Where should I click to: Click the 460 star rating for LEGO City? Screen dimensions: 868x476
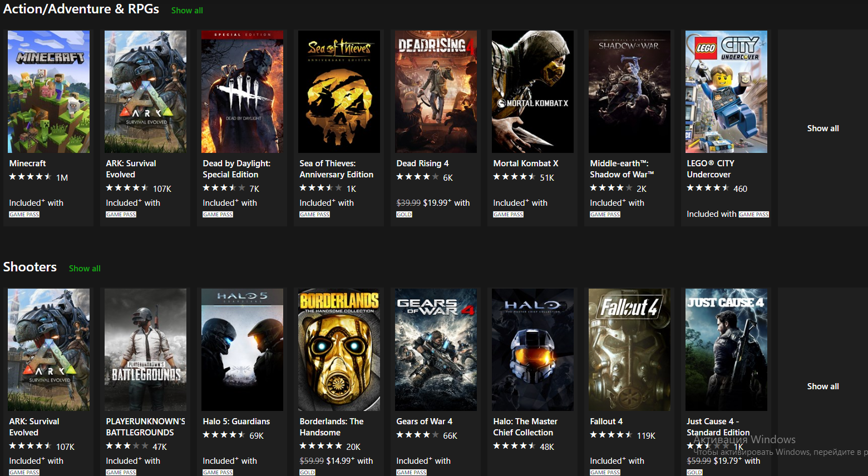[717, 189]
